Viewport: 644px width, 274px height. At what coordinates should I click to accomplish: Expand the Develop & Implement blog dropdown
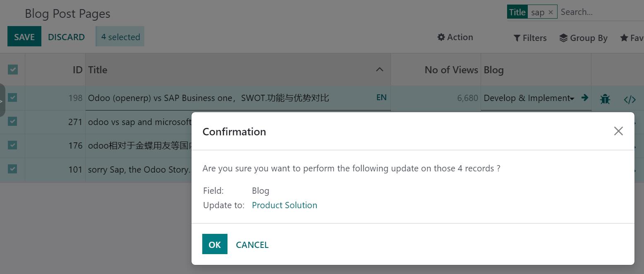572,99
